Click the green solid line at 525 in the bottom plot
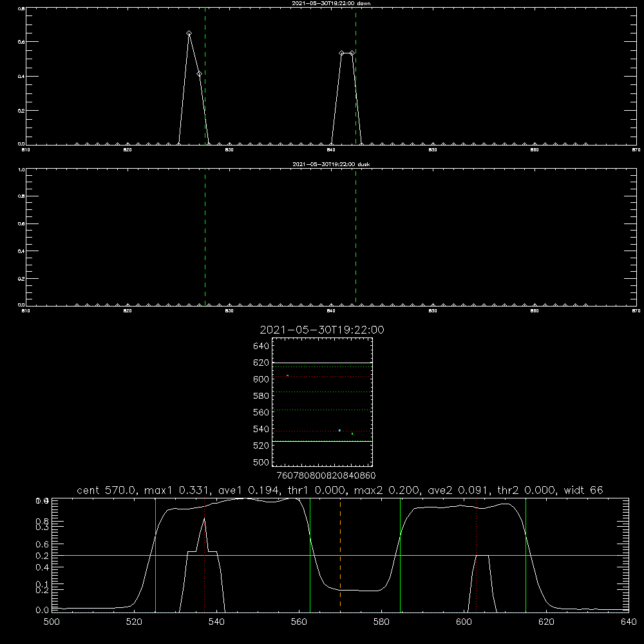This screenshot has height=644, width=644. coord(155,554)
